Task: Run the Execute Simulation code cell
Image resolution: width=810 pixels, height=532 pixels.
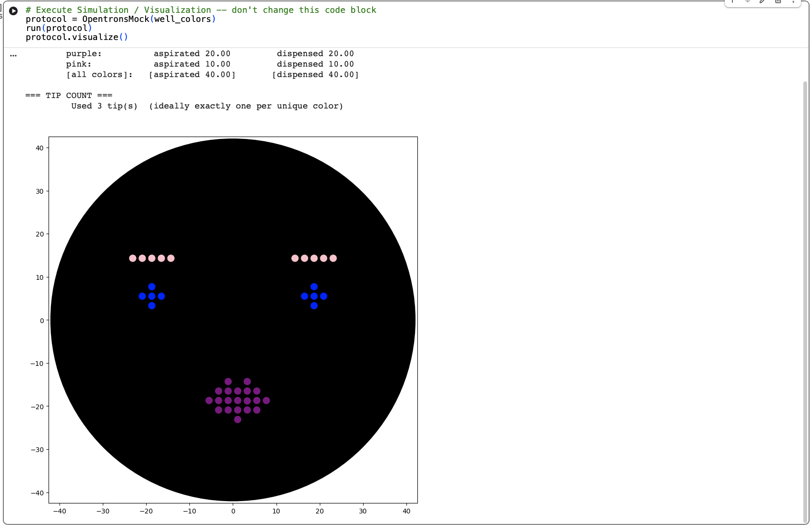Action: [x=13, y=10]
